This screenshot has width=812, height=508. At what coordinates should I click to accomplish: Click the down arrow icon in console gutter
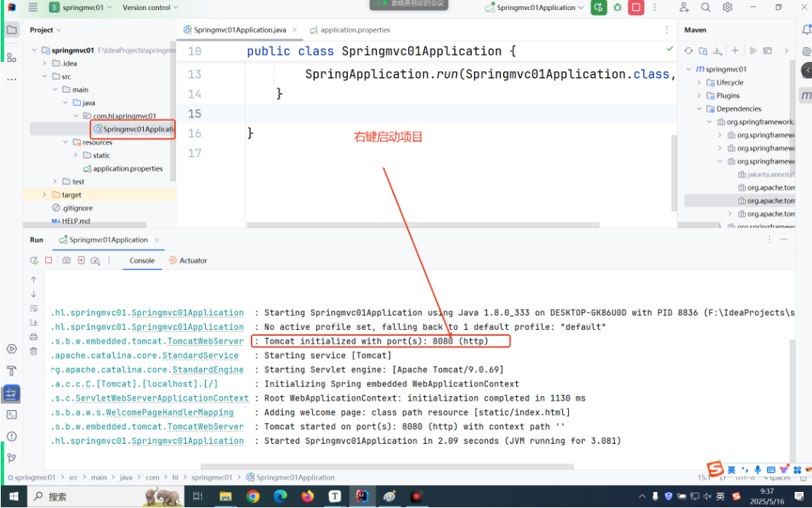coord(34,294)
